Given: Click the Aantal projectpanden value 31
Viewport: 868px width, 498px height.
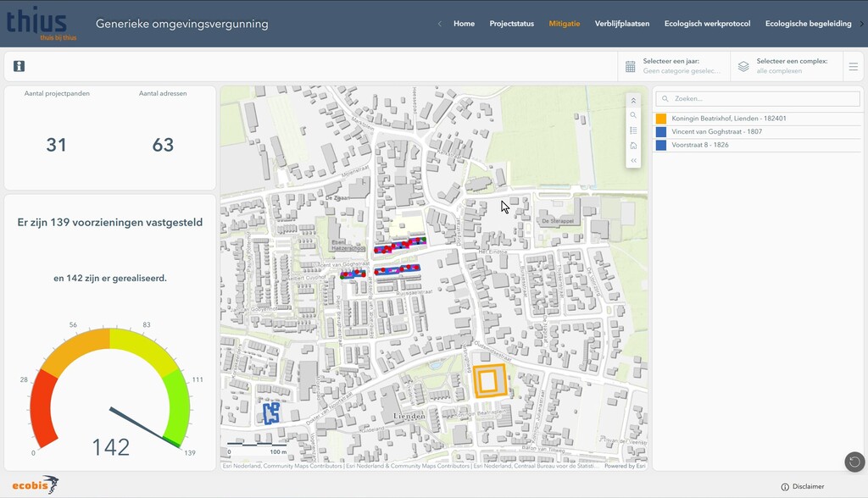Looking at the screenshot, I should coord(56,145).
